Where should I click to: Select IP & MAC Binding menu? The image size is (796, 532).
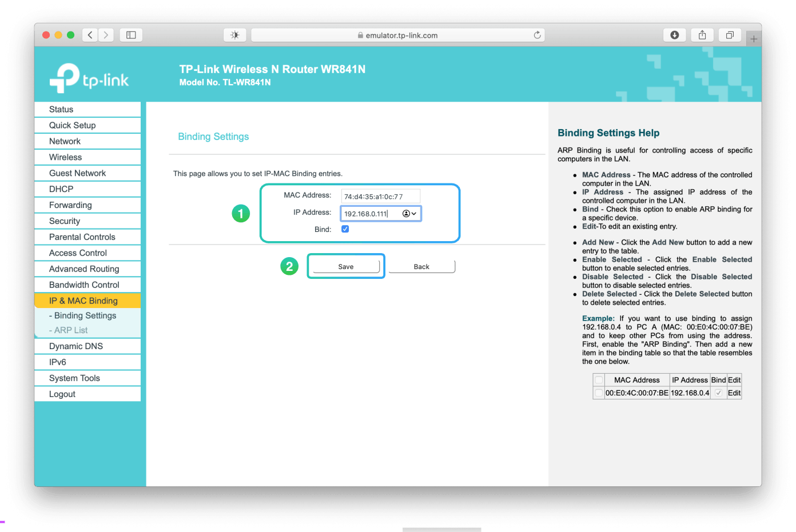pyautogui.click(x=87, y=301)
